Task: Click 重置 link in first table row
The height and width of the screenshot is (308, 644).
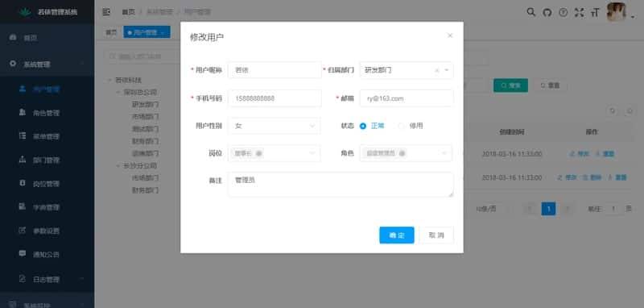Action: 605,154
